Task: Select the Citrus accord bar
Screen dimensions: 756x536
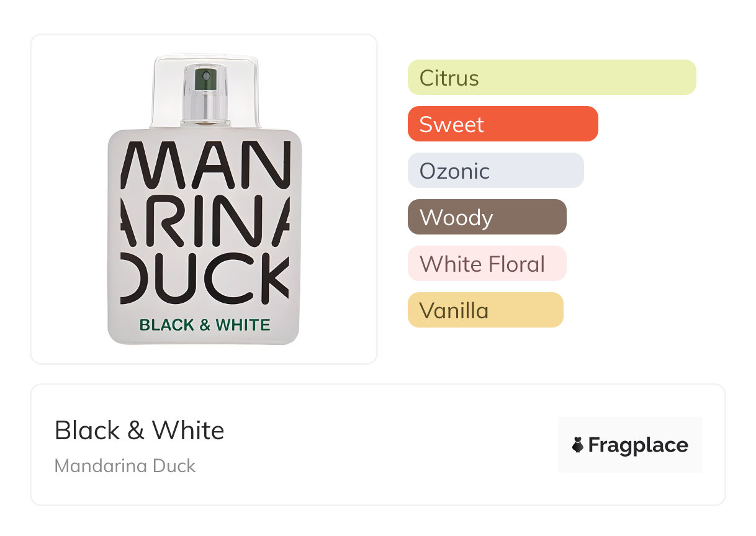Action: click(x=551, y=78)
